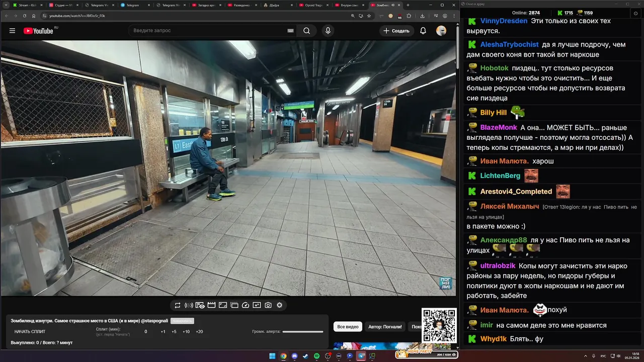
Task: Click username Hobotok in chat
Action: click(494, 68)
